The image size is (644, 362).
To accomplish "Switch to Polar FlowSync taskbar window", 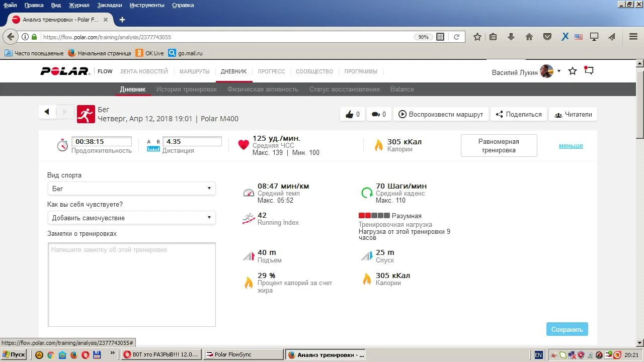I will [244, 354].
